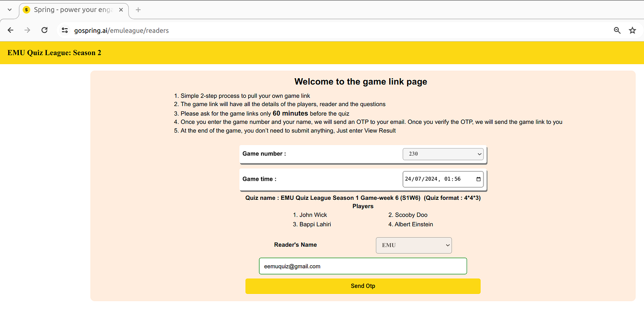Click the Reader's Name label
This screenshot has height=309, width=644.
point(295,244)
